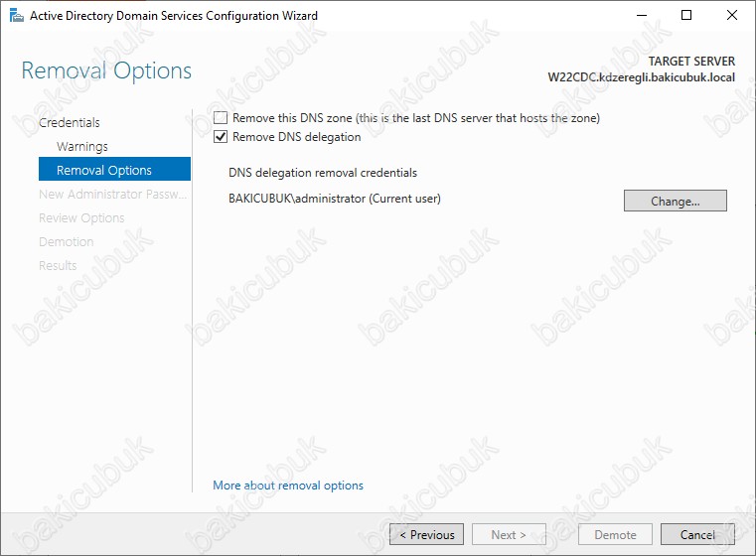Check the Remove this DNS zone checkbox
Viewport: 756px width, 556px height.
tap(221, 118)
